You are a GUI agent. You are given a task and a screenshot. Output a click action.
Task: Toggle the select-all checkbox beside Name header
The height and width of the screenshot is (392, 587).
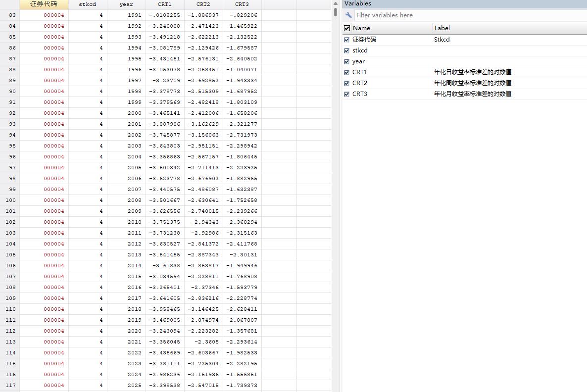346,28
